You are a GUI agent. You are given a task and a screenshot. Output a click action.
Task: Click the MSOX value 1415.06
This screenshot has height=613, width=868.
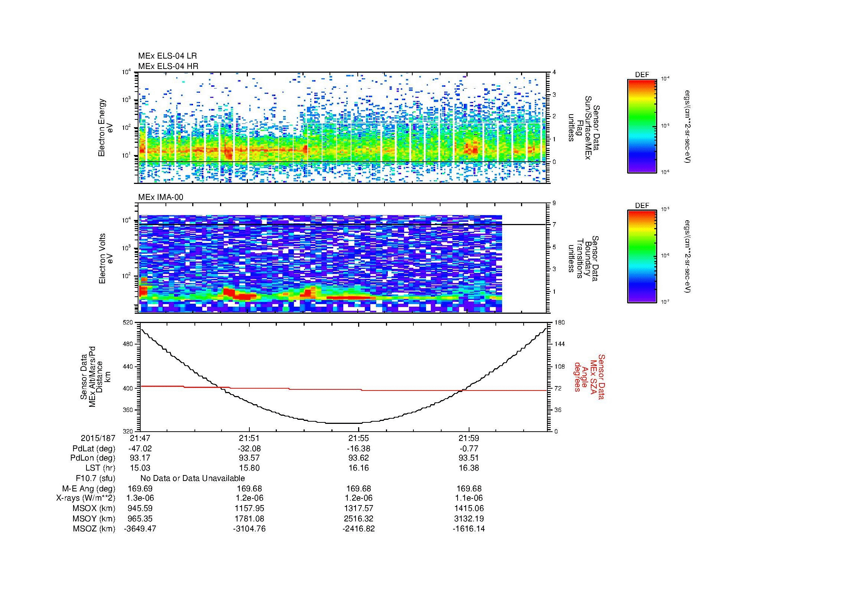[x=469, y=508]
